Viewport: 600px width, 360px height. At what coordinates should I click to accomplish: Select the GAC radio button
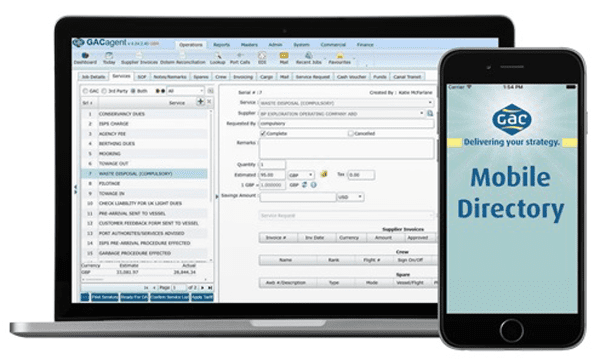click(x=85, y=91)
